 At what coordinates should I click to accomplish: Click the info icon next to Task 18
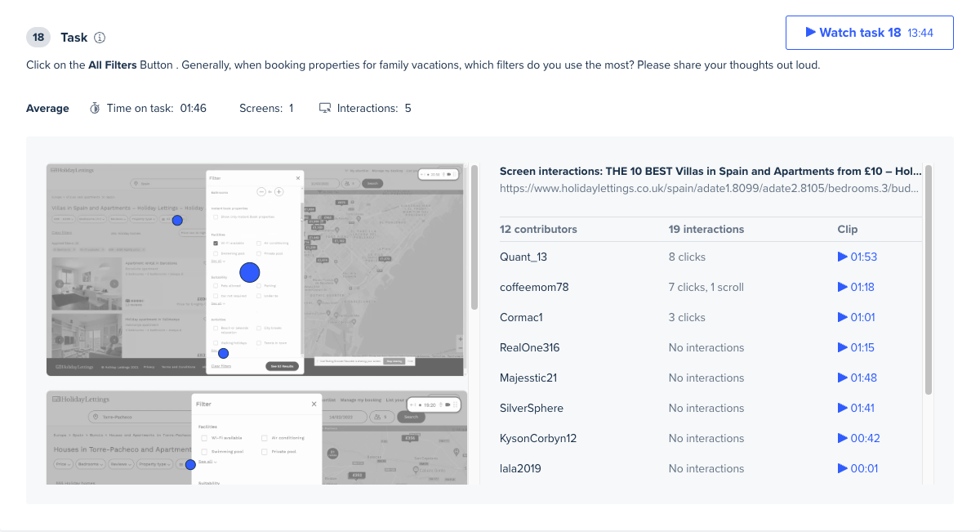click(x=99, y=37)
